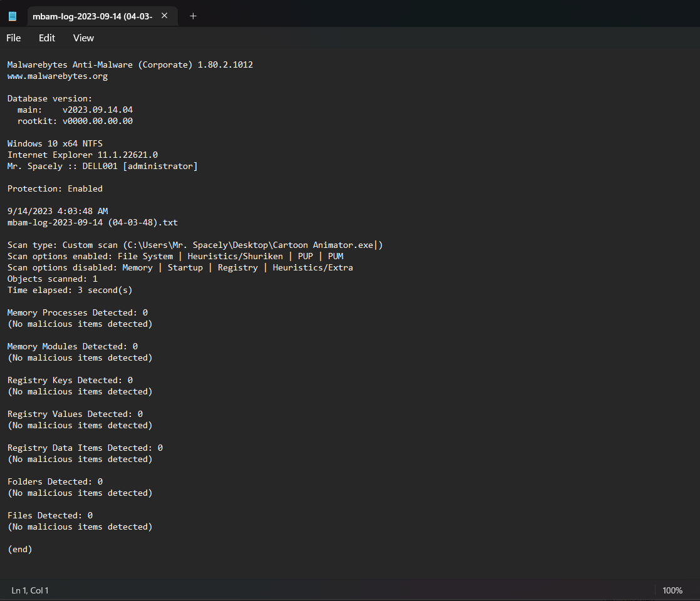Click the Ln 1, Col 1 status indicator

[30, 590]
